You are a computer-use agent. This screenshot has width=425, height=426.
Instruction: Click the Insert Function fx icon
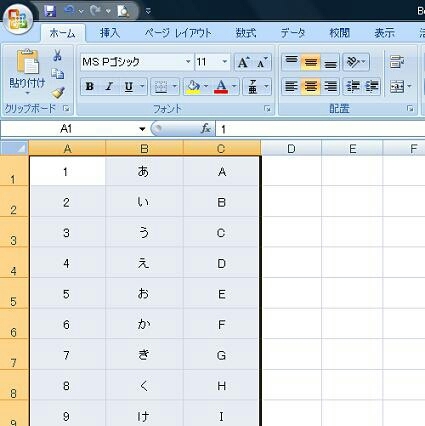click(x=206, y=129)
